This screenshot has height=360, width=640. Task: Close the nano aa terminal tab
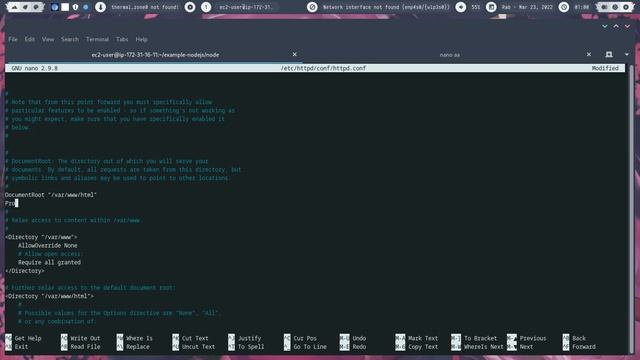[x=589, y=54]
